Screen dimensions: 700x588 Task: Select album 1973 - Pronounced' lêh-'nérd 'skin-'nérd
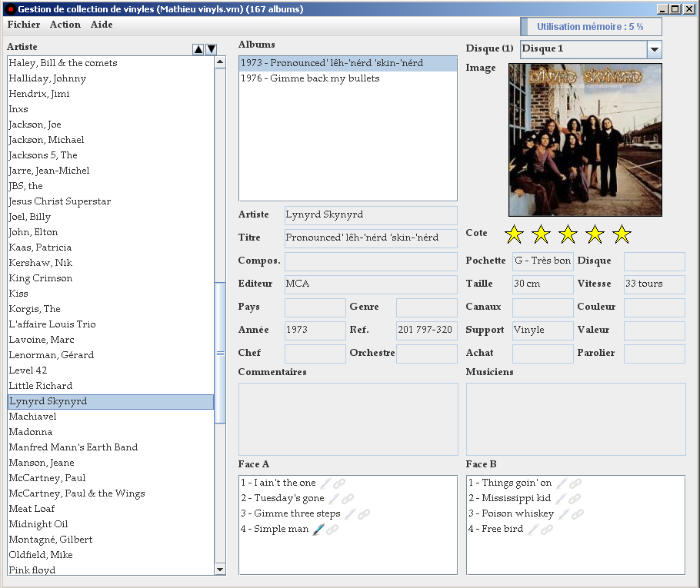[348, 63]
